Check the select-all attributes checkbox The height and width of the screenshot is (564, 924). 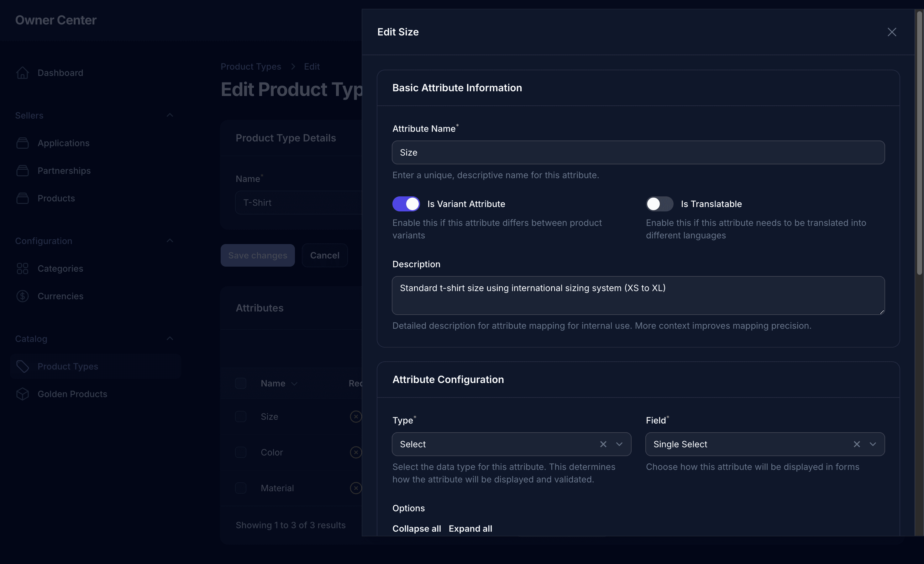(x=241, y=384)
